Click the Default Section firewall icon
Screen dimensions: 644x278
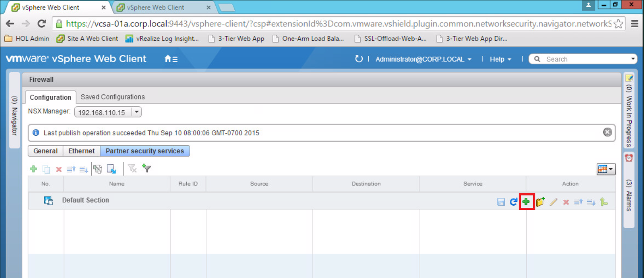(x=49, y=201)
